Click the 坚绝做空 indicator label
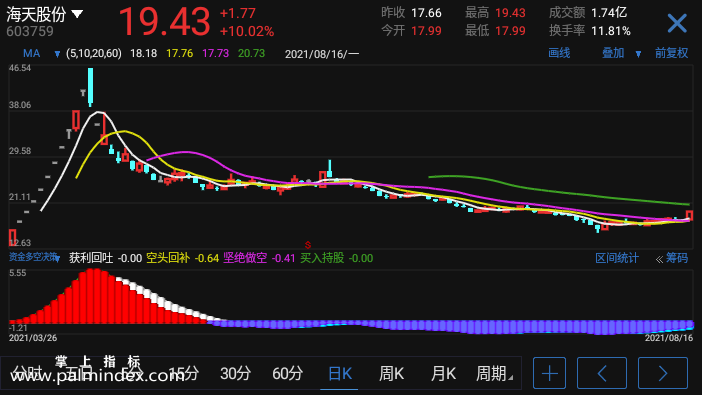Screen dimensions: 702x395 pos(245,258)
